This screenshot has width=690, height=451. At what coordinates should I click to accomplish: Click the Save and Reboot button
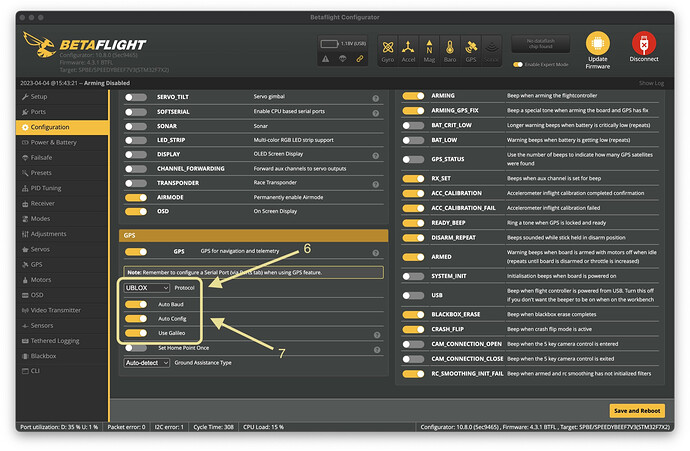(x=637, y=411)
